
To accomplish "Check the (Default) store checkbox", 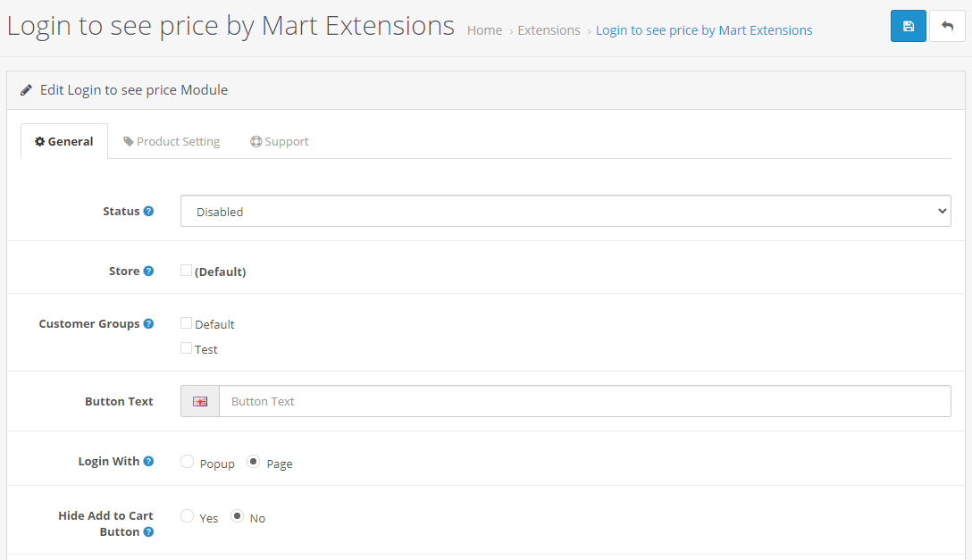I will pos(186,270).
